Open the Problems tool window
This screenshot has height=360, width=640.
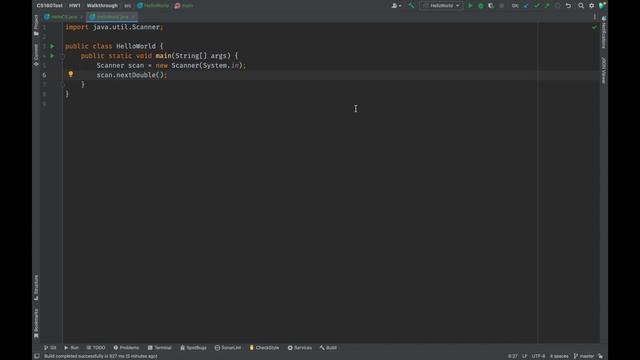(126, 348)
